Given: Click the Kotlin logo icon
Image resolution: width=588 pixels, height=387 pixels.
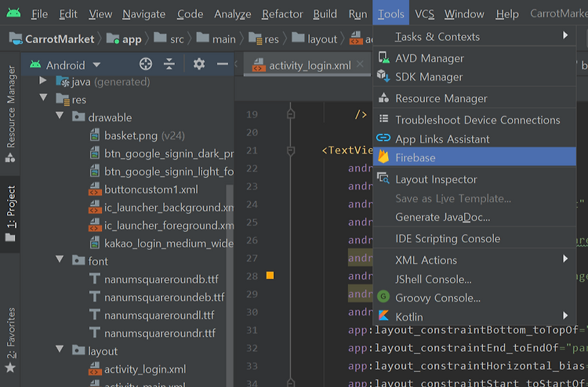Looking at the screenshot, I should (x=383, y=316).
